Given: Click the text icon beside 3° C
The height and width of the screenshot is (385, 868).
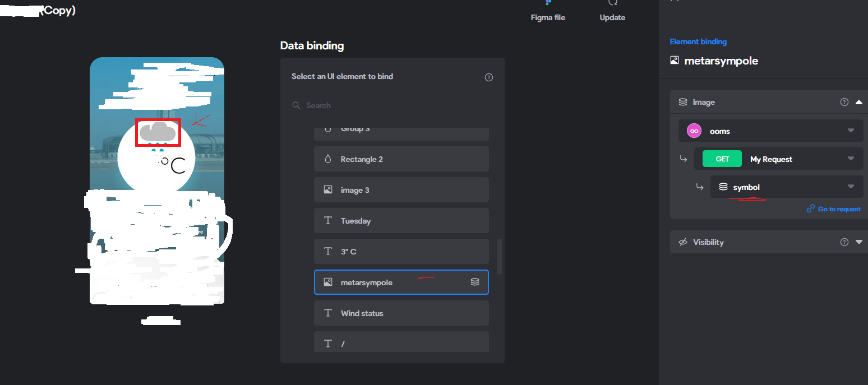Looking at the screenshot, I should tap(328, 252).
